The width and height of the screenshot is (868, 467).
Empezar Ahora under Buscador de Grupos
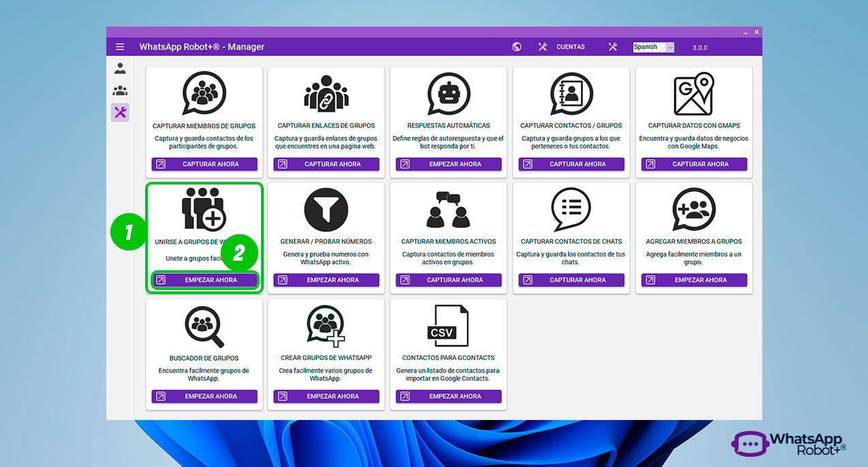[x=204, y=396]
